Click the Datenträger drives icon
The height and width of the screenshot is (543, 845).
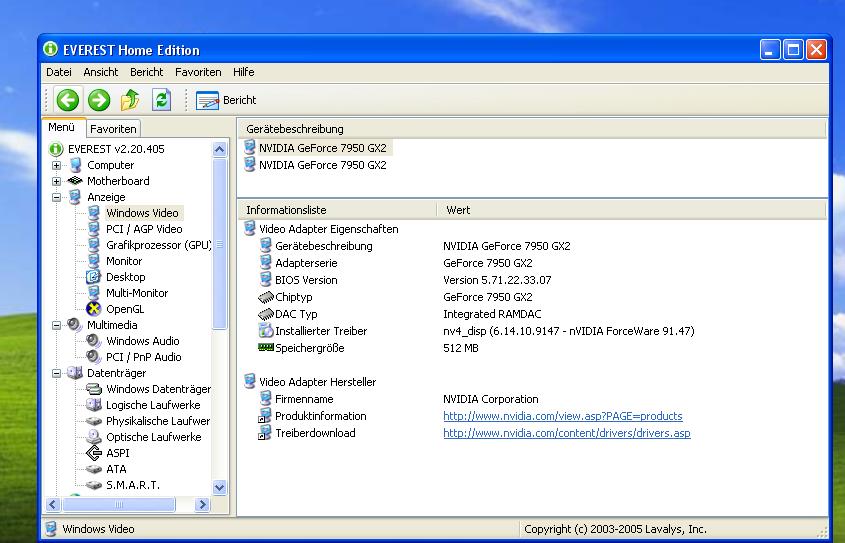(x=74, y=373)
